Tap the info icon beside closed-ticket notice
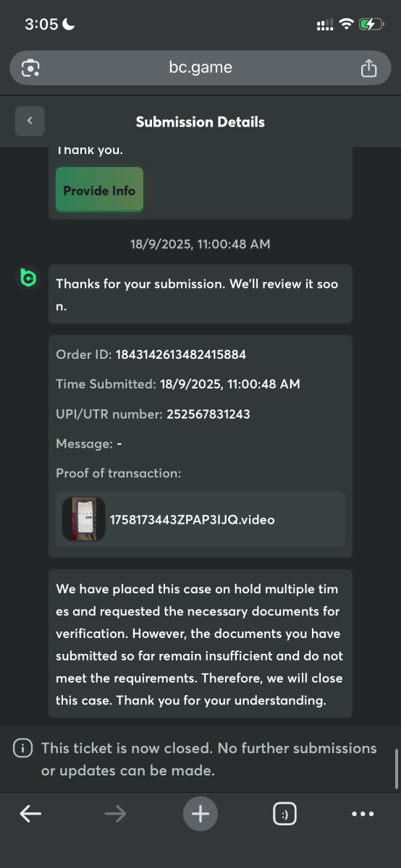The image size is (401, 868). [22, 748]
